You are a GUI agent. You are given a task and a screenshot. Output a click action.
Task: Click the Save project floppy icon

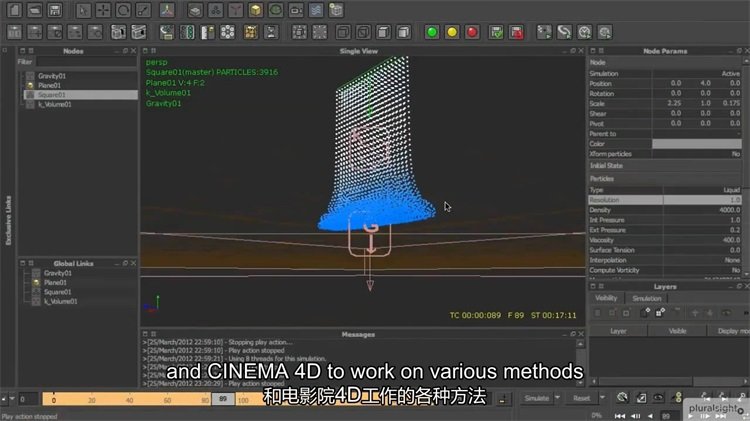coord(55,10)
